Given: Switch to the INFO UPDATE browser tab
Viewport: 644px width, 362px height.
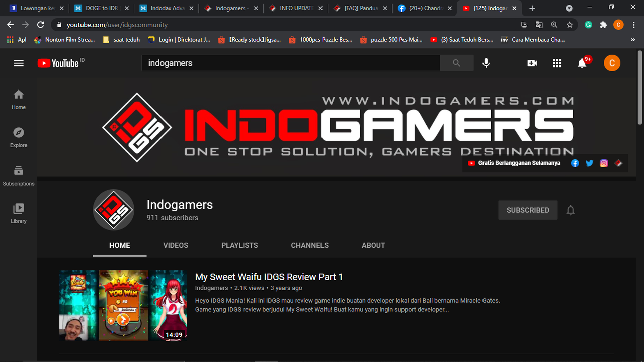Looking at the screenshot, I should pyautogui.click(x=295, y=8).
